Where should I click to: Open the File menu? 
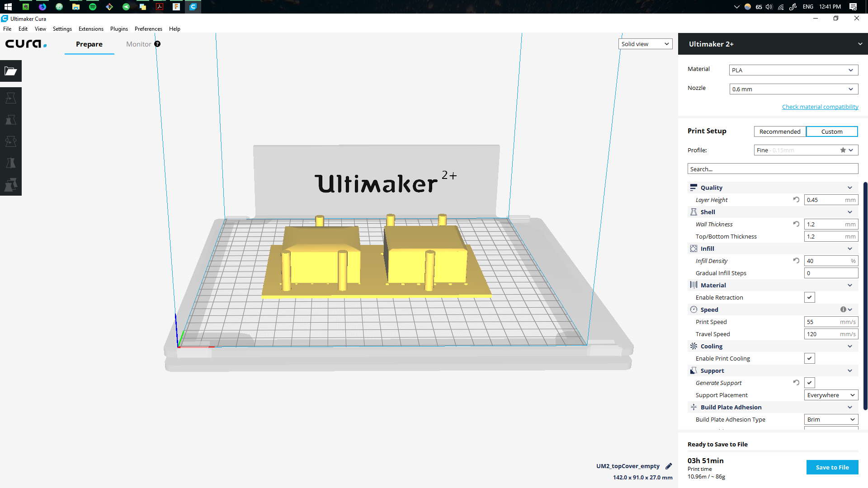(x=7, y=28)
